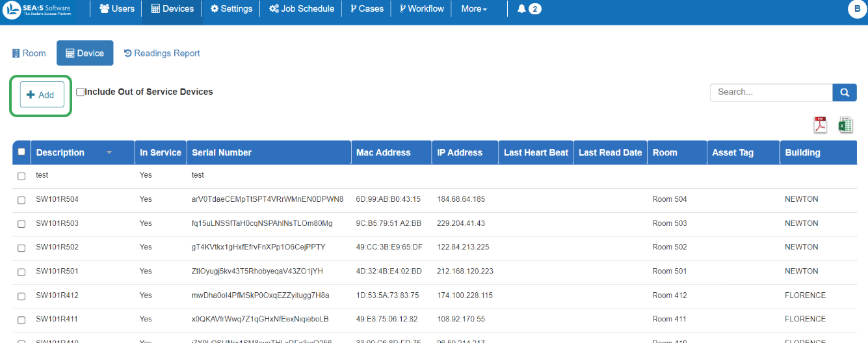Check the test row checkbox
The width and height of the screenshot is (868, 343).
pyautogui.click(x=21, y=176)
